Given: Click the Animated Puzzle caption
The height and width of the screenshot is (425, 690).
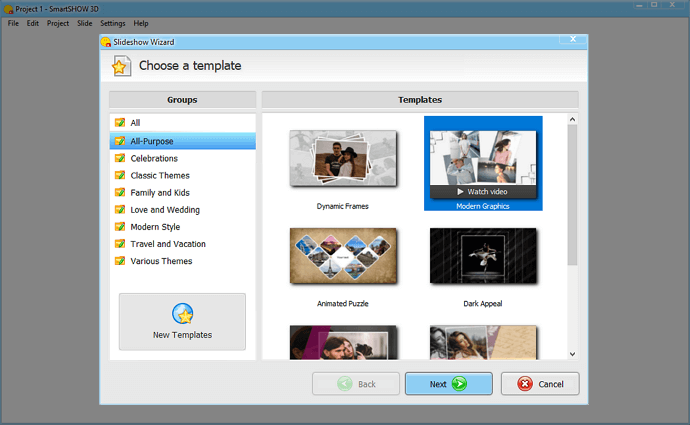Looking at the screenshot, I should [343, 304].
